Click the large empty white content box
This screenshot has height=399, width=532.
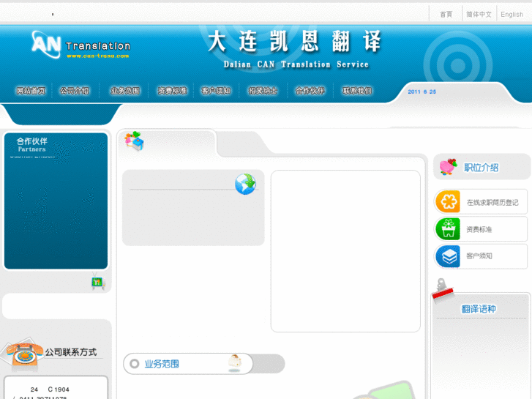click(345, 251)
